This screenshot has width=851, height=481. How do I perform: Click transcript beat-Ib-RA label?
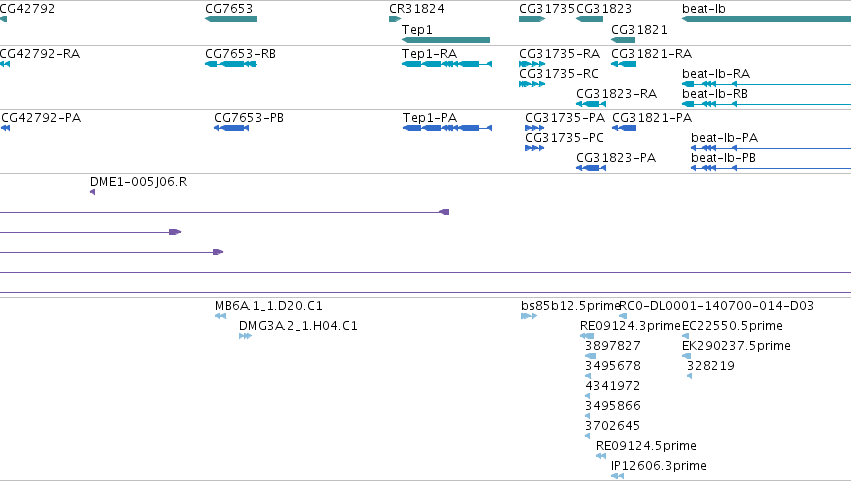click(716, 74)
